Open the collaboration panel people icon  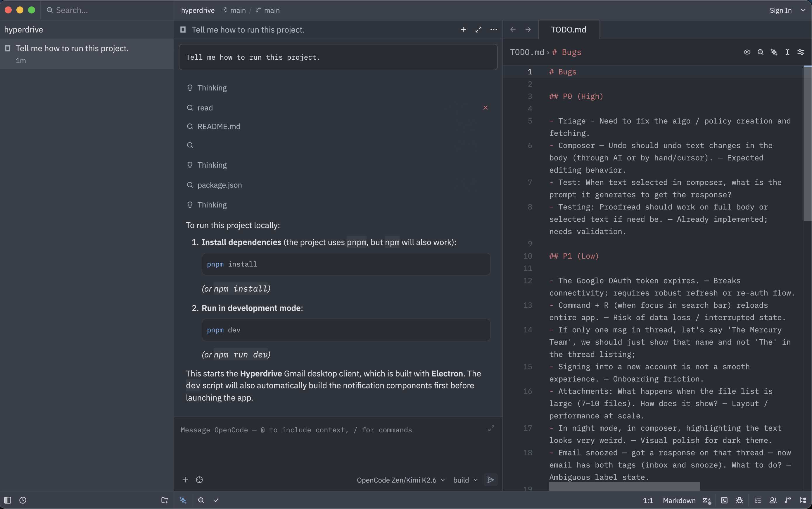(x=773, y=500)
